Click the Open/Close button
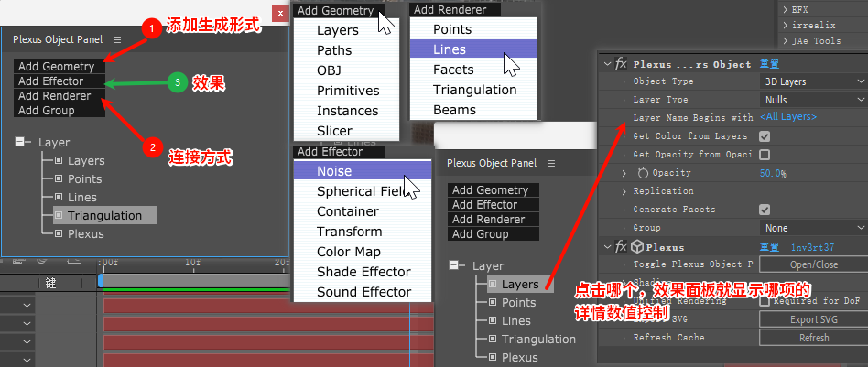Image resolution: width=868 pixels, height=367 pixels. (x=813, y=264)
